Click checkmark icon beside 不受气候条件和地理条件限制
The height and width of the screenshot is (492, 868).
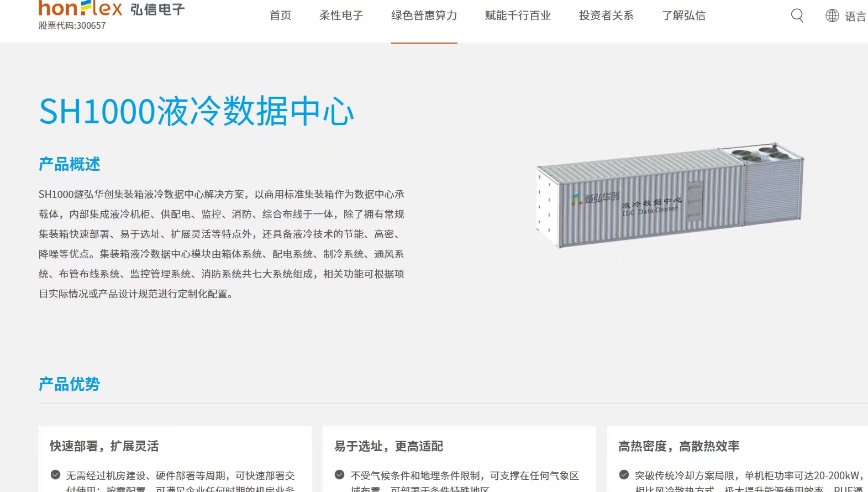point(340,474)
